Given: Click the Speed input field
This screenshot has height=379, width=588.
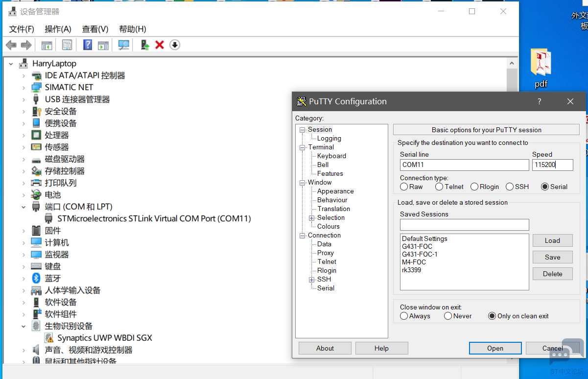Looking at the screenshot, I should tap(552, 165).
